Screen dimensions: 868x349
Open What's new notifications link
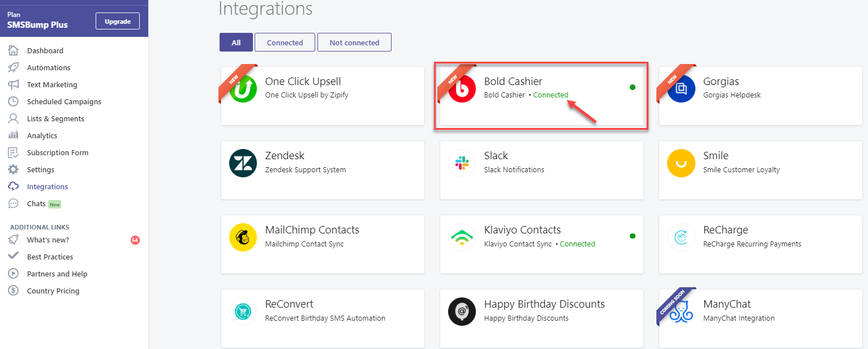(48, 240)
